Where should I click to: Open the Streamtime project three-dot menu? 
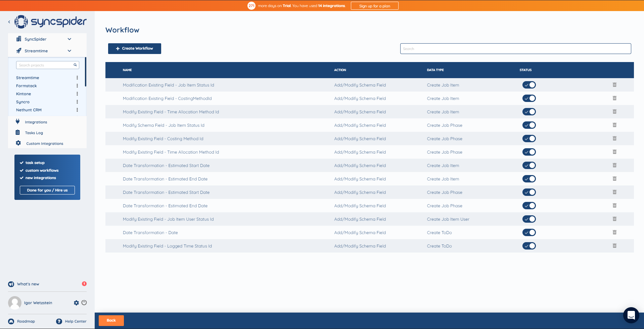click(x=77, y=78)
